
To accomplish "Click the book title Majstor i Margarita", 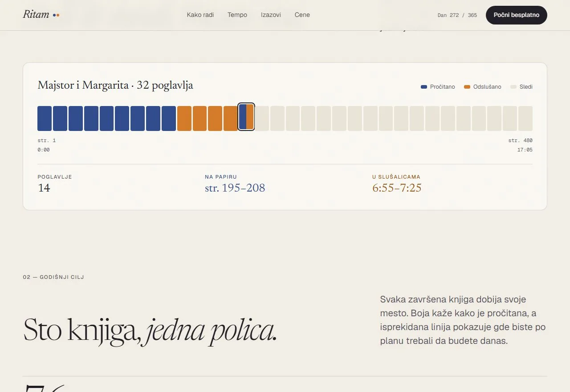I will (x=83, y=85).
